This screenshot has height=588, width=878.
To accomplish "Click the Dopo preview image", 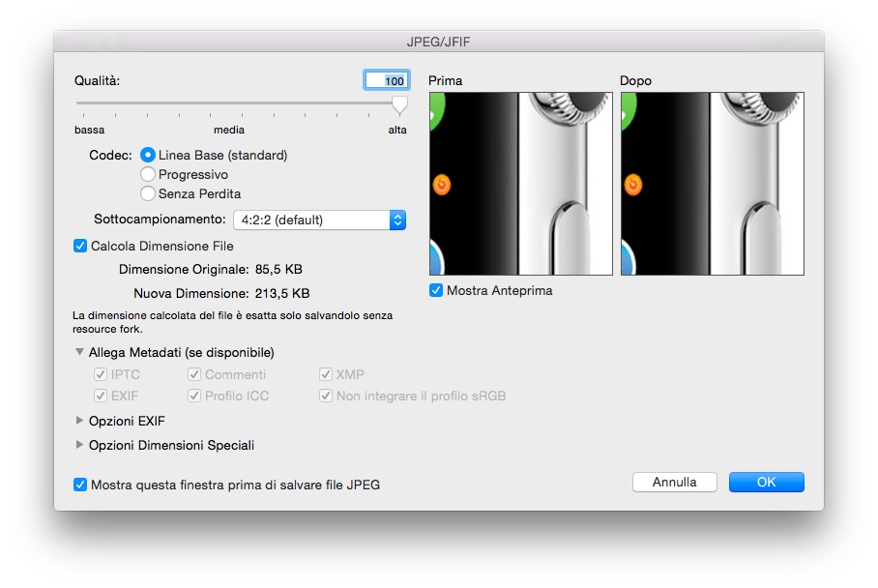I will coord(713,184).
